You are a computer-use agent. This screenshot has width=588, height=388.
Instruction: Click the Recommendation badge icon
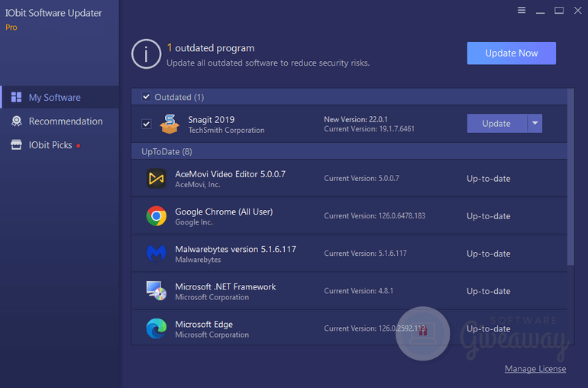17,121
